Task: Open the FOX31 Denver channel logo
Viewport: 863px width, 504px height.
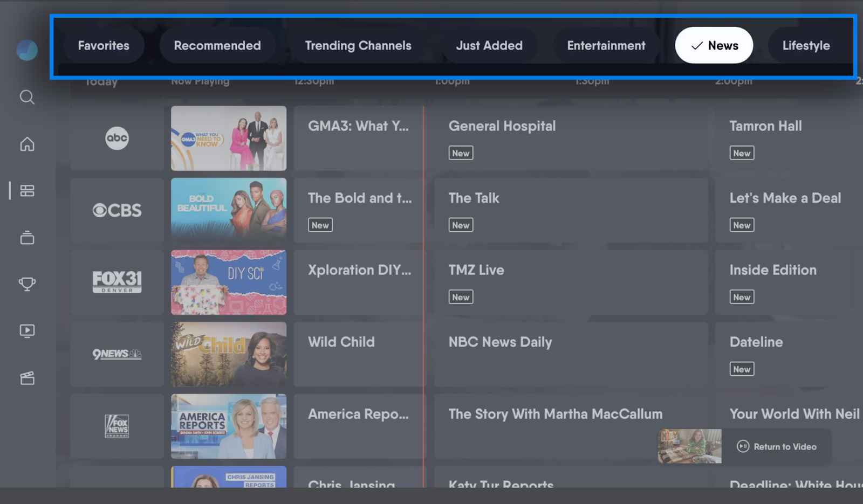Action: [117, 282]
